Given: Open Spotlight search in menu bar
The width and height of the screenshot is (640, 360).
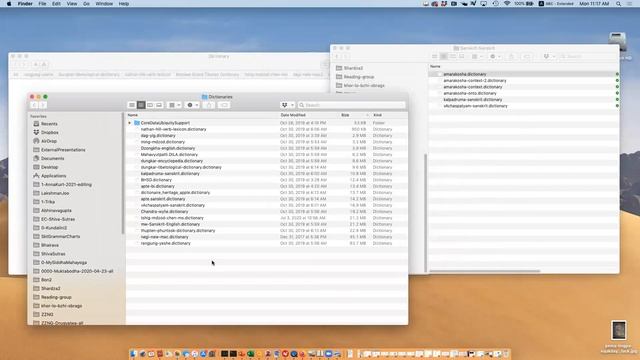Looking at the screenshot, I should pyautogui.click(x=618, y=4).
